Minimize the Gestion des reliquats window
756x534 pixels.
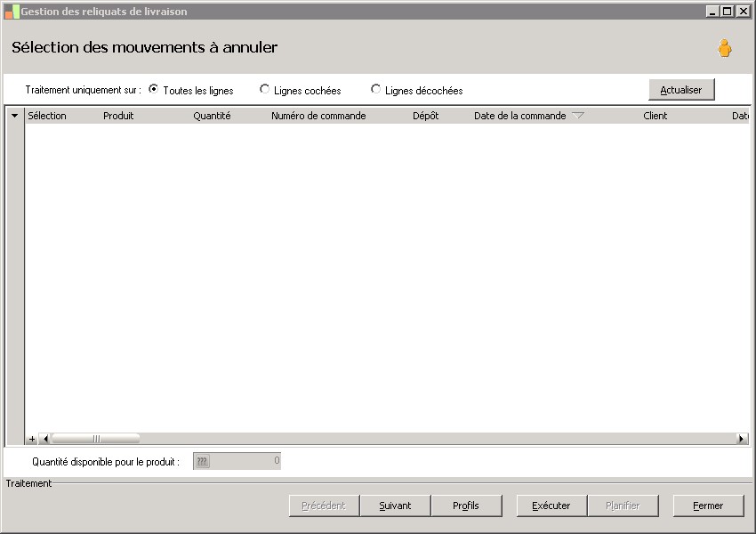click(x=712, y=12)
